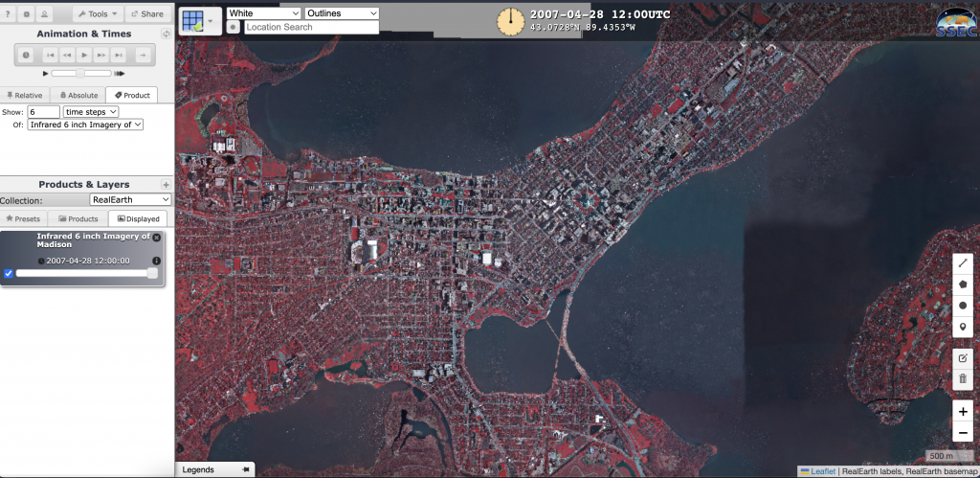Click the user account icon
Screen dimensions: 980x478
(44, 13)
